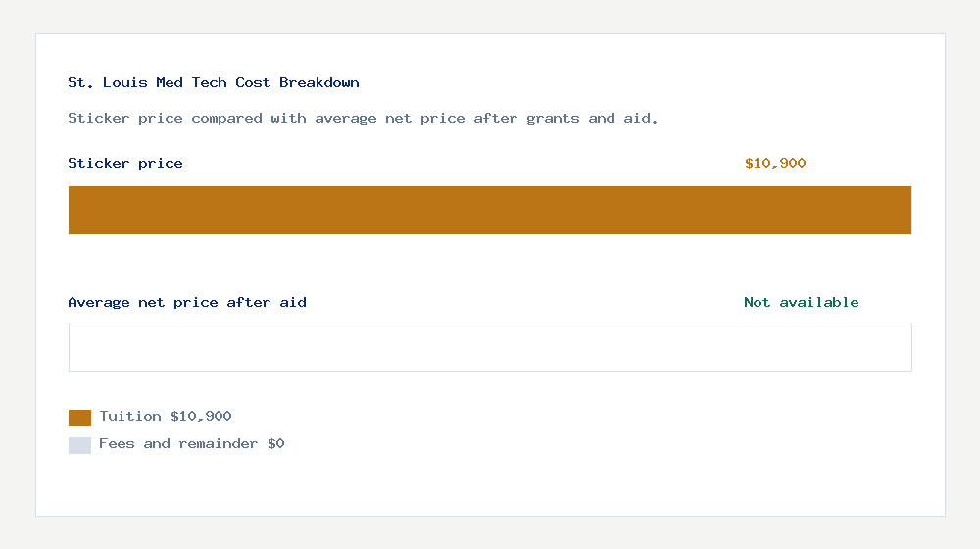Click the gray Fees and remainder swatch

pyautogui.click(x=79, y=445)
